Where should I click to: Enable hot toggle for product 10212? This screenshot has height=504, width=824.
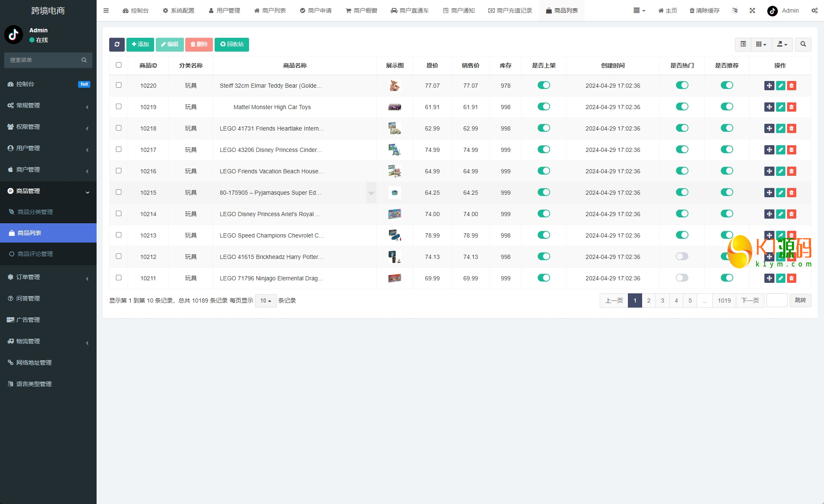pyautogui.click(x=682, y=256)
